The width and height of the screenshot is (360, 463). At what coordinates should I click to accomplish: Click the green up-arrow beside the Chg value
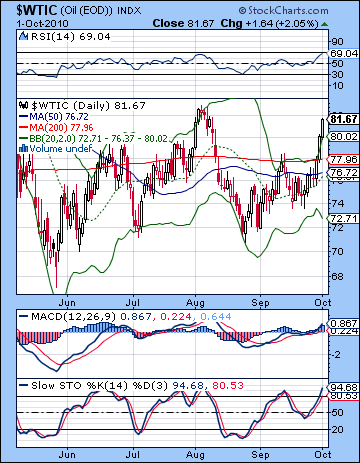point(324,24)
